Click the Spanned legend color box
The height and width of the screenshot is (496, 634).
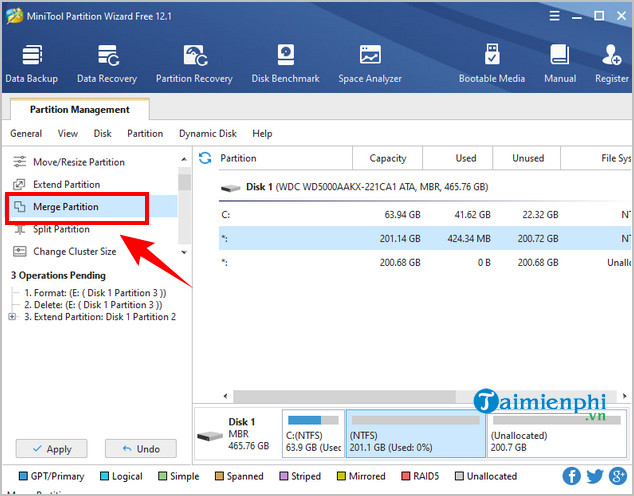(219, 476)
